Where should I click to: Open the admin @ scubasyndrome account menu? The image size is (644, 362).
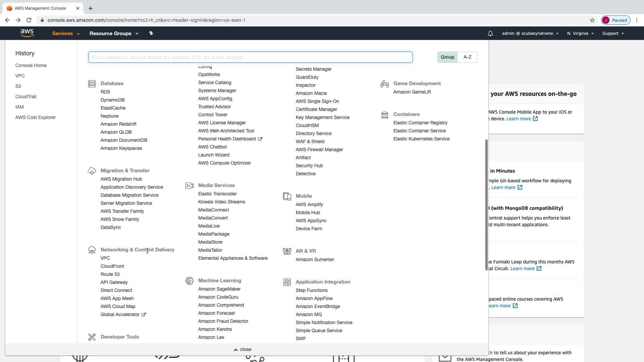pos(530,34)
